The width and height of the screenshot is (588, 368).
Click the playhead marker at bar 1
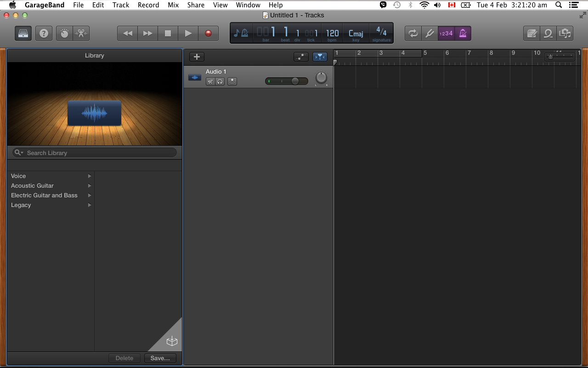(335, 62)
